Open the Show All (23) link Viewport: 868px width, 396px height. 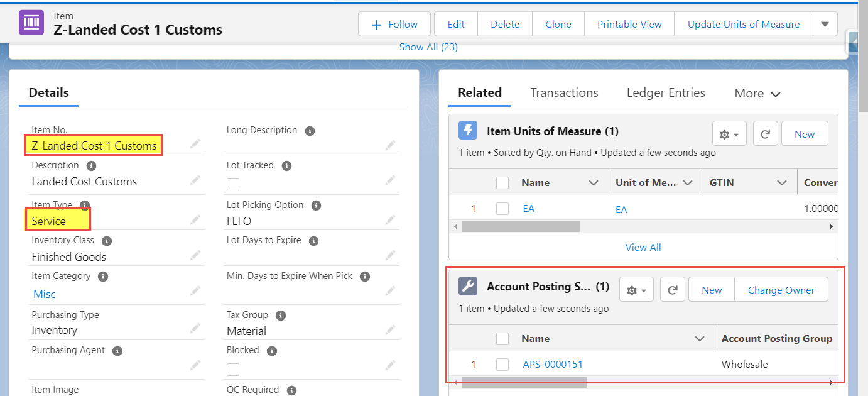(x=428, y=47)
